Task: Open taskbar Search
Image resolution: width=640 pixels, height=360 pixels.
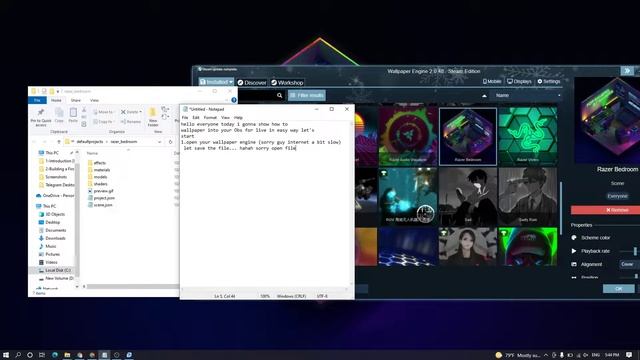Action: click(18, 355)
